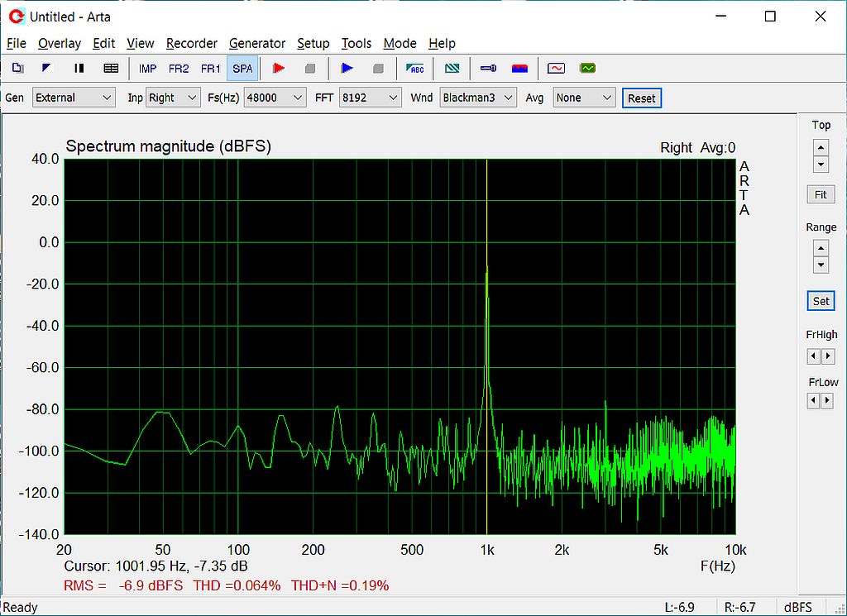Click the Fit button

pos(821,194)
